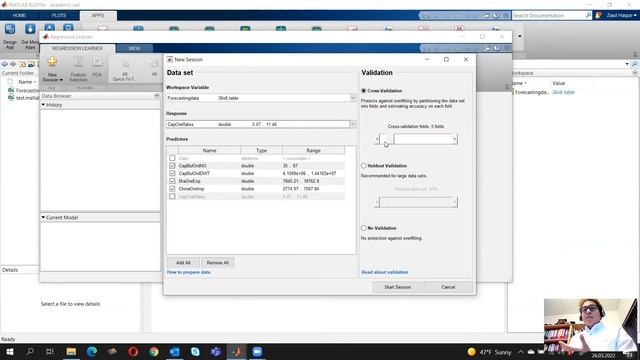Expand MATLAB apps gallery dropdown arrow
640x360 pixels.
click(520, 36)
